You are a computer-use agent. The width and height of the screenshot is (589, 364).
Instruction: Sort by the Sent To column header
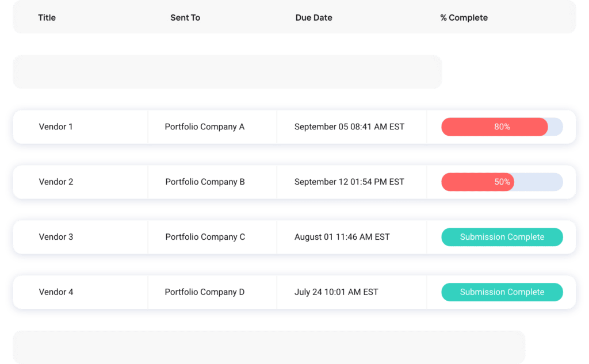(185, 18)
